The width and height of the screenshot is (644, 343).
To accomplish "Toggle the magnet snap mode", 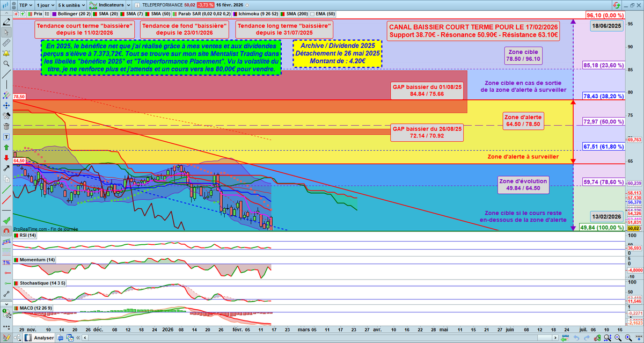I will click(x=8, y=231).
